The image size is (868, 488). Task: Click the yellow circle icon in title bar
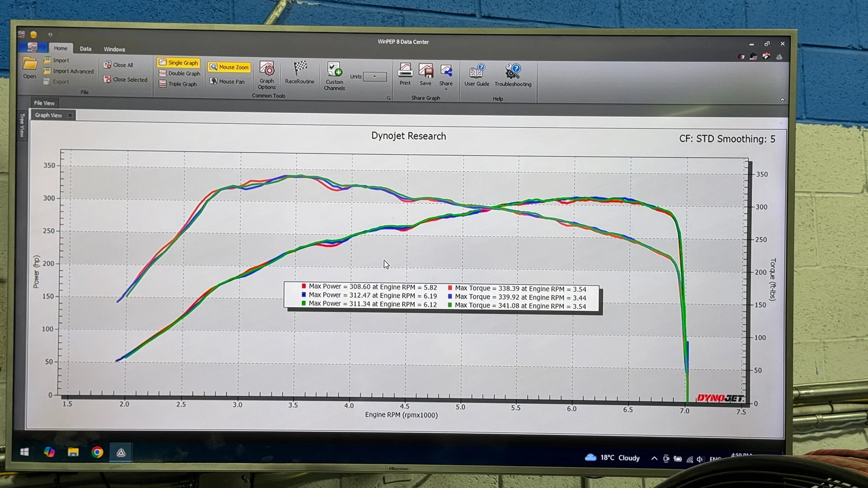tap(33, 34)
